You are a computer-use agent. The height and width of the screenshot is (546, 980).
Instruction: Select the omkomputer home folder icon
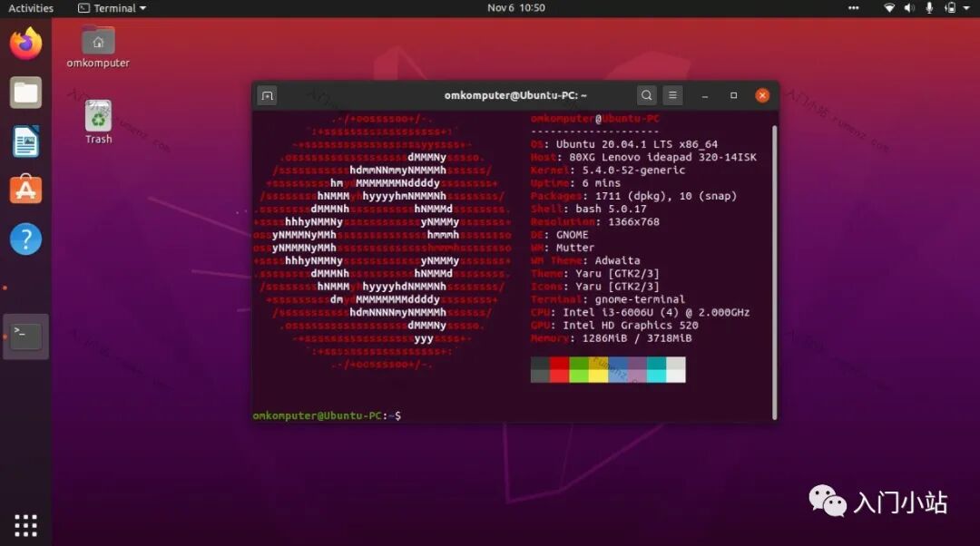click(98, 47)
